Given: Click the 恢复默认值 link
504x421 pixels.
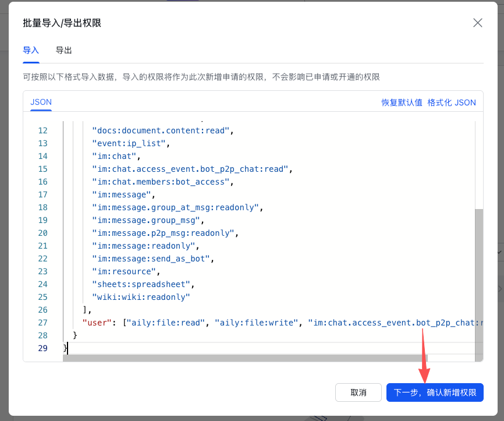Looking at the screenshot, I should coord(402,102).
